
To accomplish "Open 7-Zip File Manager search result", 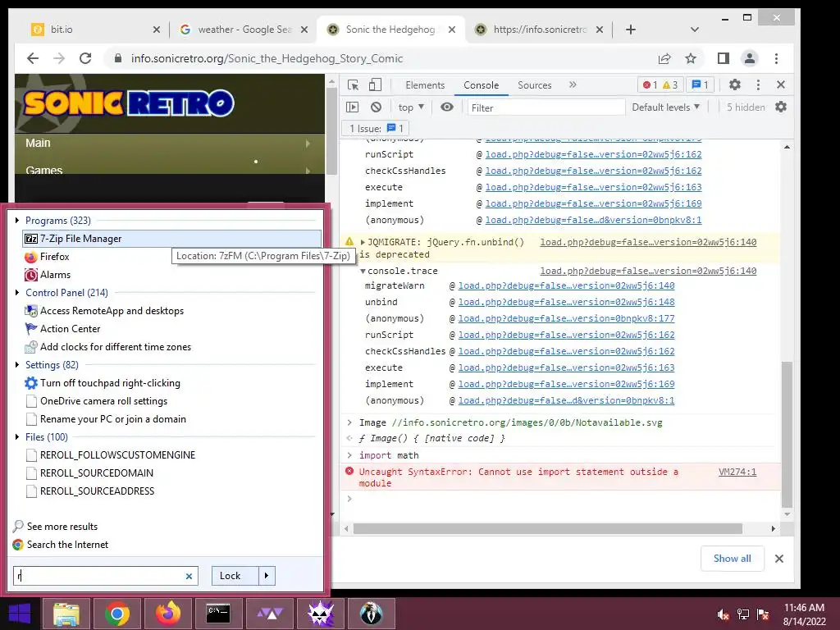I will click(x=171, y=239).
